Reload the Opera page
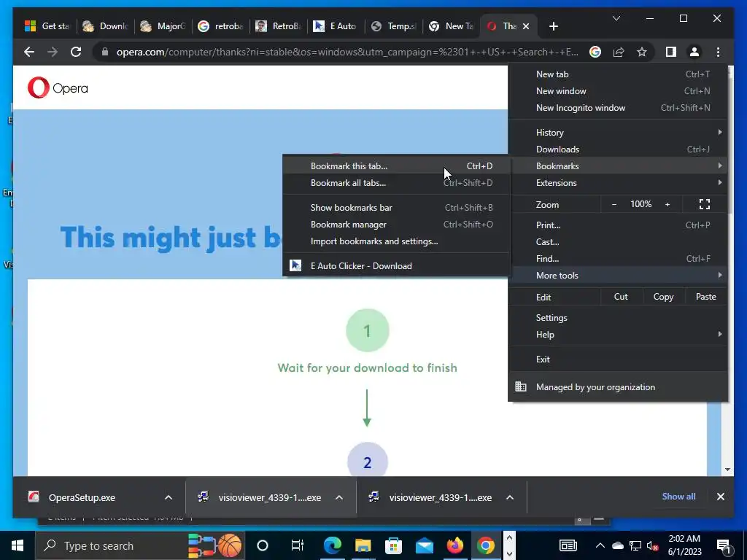Image resolution: width=747 pixels, height=560 pixels. point(76,52)
